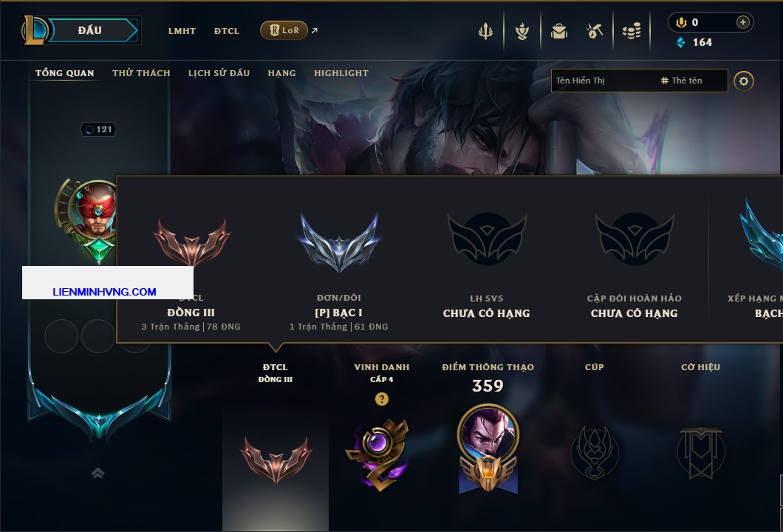783x532 pixels.
Task: Open the champion lotus icon in header
Action: click(522, 32)
